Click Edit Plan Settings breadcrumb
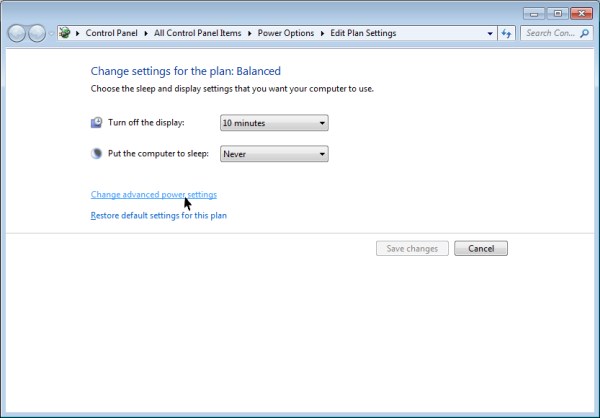Screen dimensions: 600x418 (x=363, y=33)
